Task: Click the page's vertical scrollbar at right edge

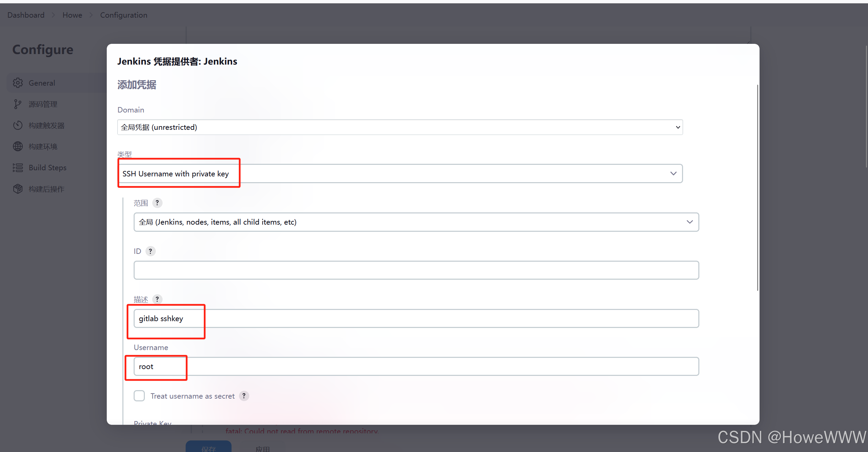Action: tap(866, 107)
